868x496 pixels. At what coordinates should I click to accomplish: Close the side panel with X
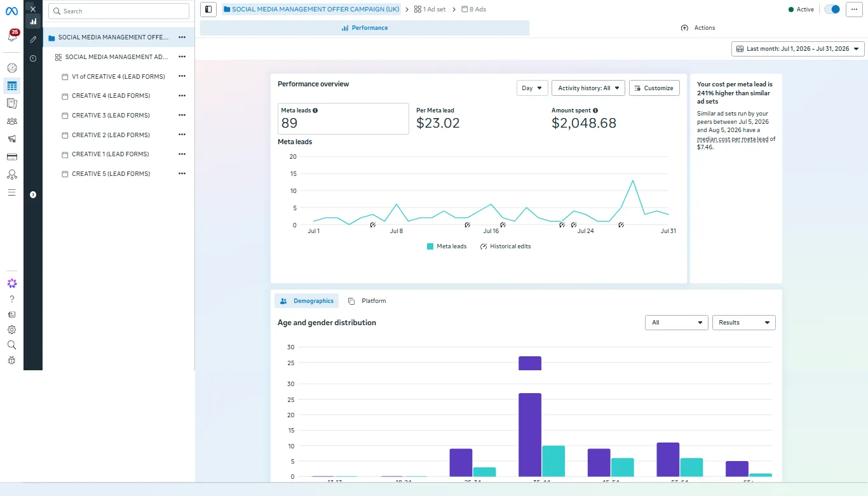[x=33, y=9]
